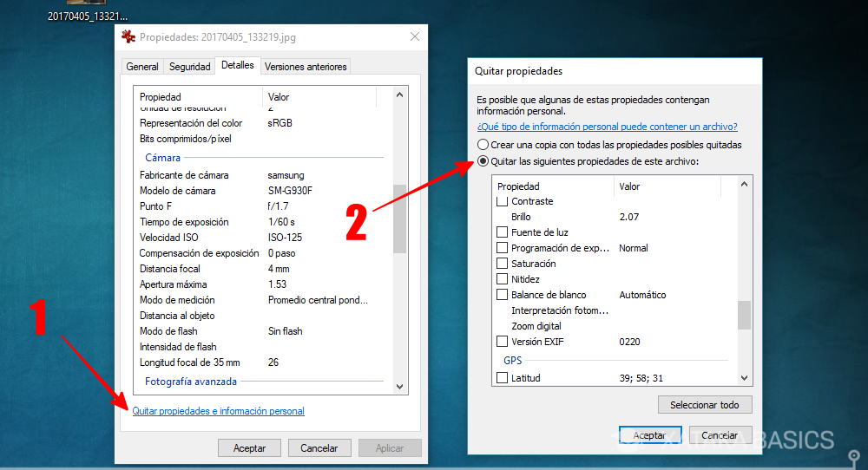Check the Nitidez checkbox
Viewport: 868px width, 470px height.
[x=502, y=279]
